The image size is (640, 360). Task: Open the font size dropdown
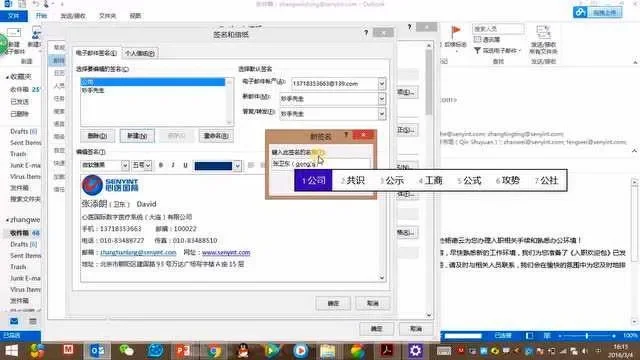click(x=148, y=165)
